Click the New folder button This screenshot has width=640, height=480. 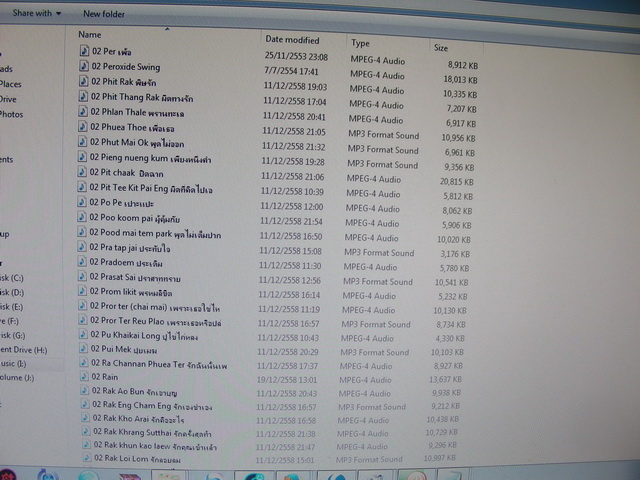tap(104, 14)
